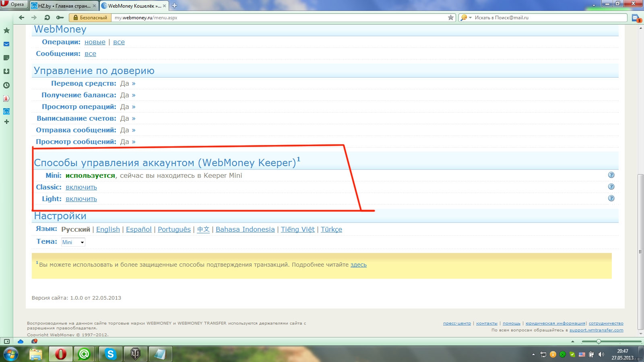The image size is (644, 362).
Task: Add a panel with the sidebar plus icon
Action: click(6, 121)
